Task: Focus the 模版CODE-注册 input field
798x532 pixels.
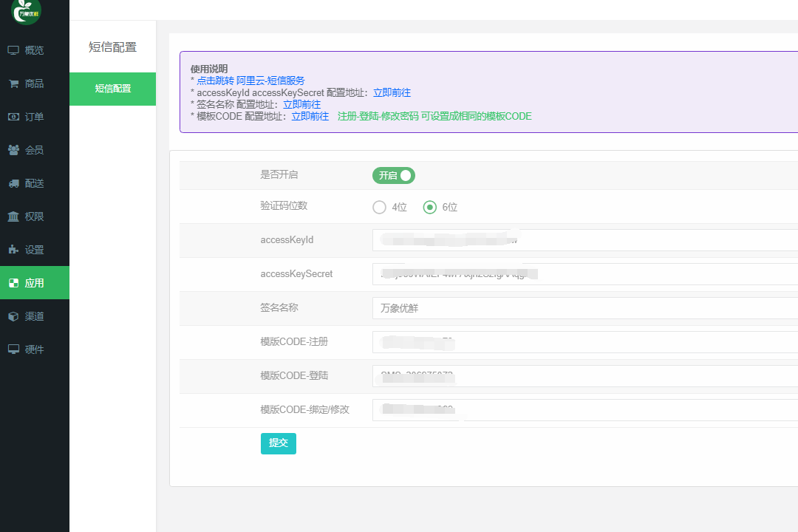Action: pyautogui.click(x=585, y=342)
